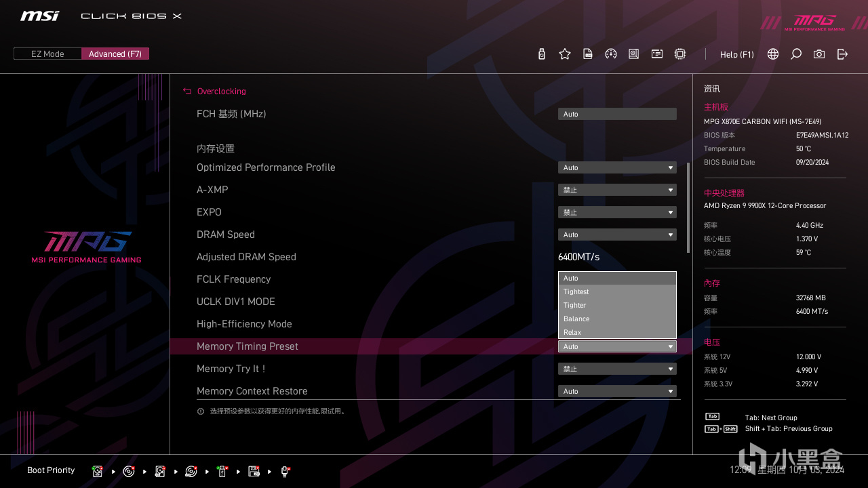Select the floppy disk boot device icon

pyautogui.click(x=254, y=471)
